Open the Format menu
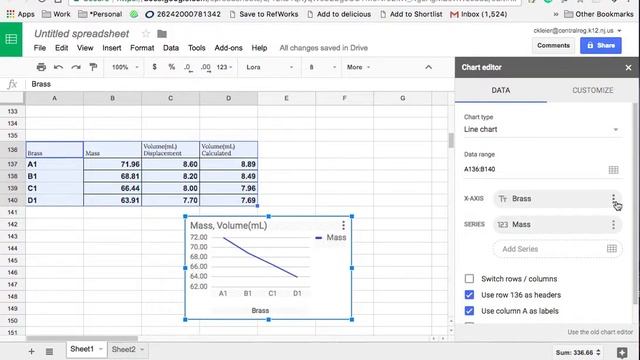Image resolution: width=640 pixels, height=360 pixels. [x=142, y=48]
